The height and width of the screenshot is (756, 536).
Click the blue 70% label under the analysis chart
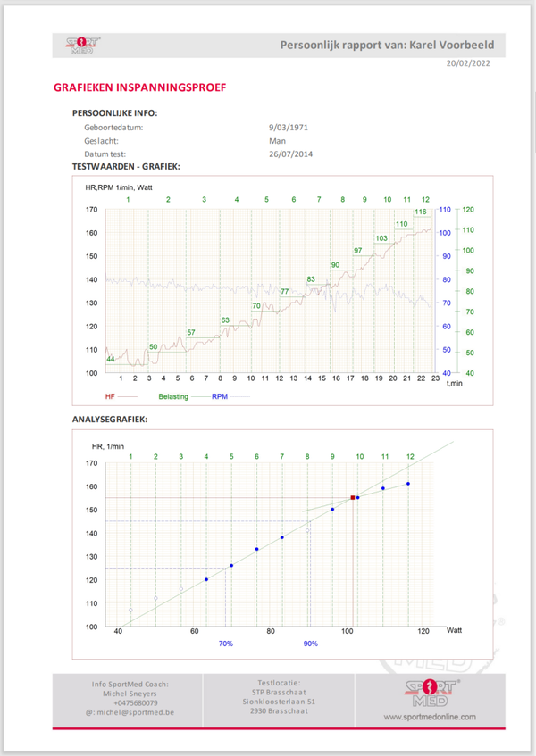click(225, 644)
